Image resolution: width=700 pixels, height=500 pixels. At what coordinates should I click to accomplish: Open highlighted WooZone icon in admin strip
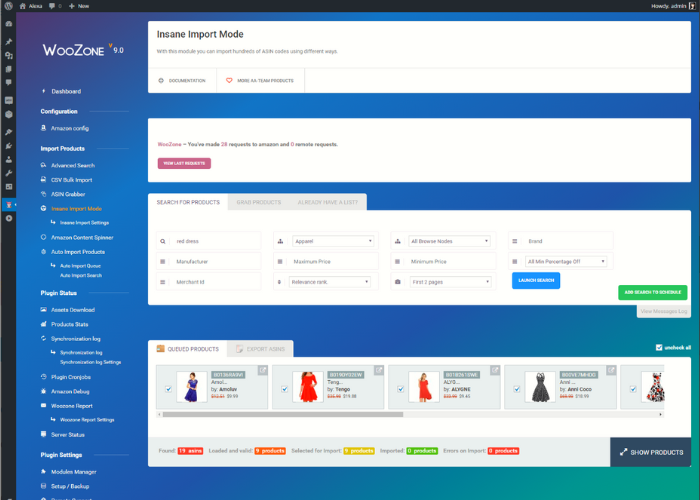(x=8, y=205)
